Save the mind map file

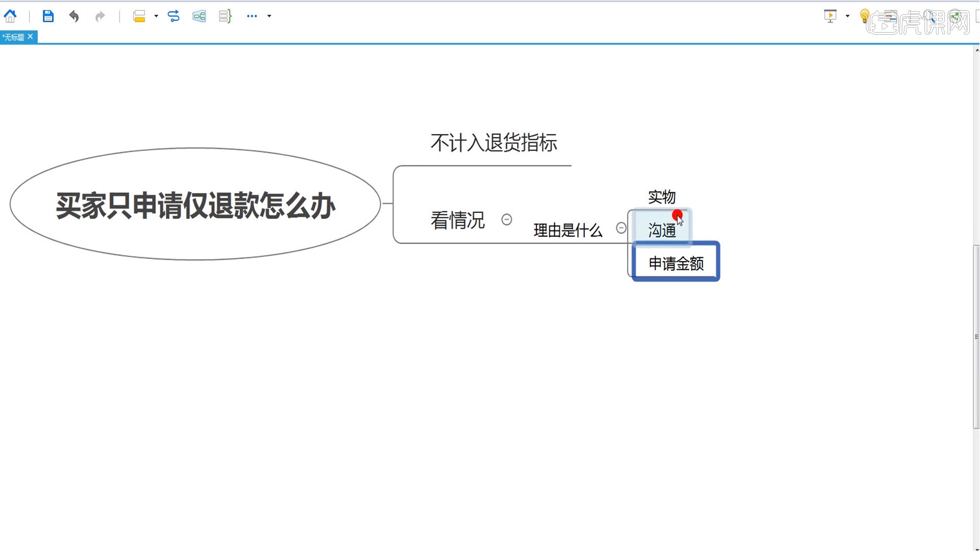pyautogui.click(x=48, y=16)
